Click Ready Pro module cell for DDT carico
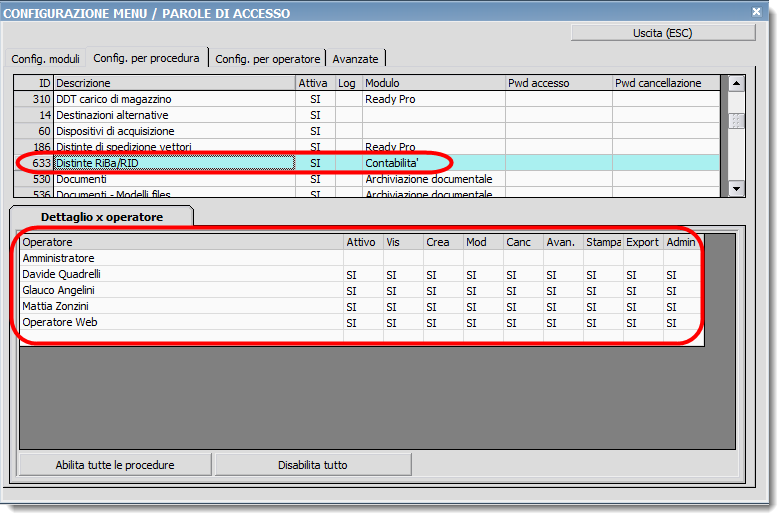 (x=434, y=99)
